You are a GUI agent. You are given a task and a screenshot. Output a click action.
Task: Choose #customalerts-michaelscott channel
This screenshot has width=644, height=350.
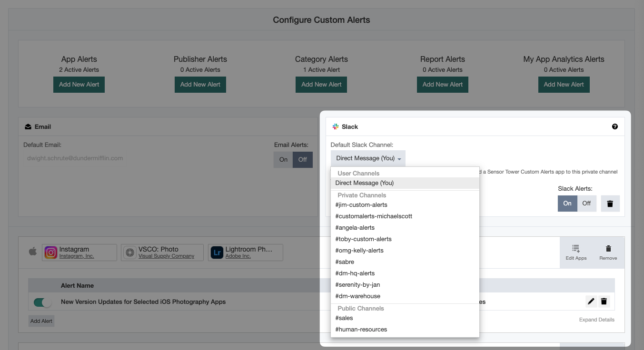405,216
